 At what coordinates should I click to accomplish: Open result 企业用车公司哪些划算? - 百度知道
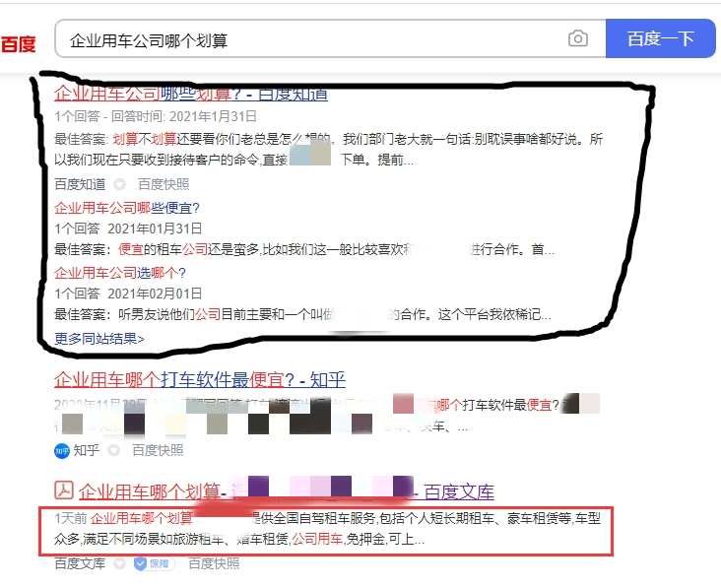coord(191,94)
